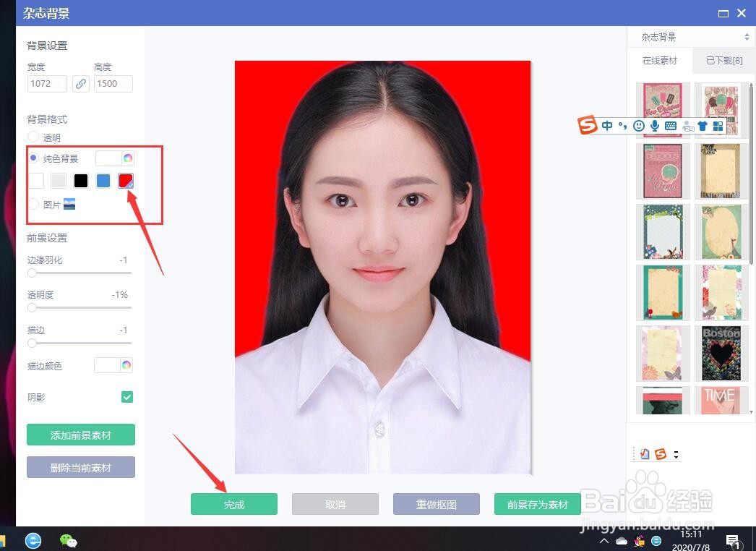Open the Sogou toolbox grid icon
This screenshot has width=756, height=551.
pyautogui.click(x=718, y=126)
